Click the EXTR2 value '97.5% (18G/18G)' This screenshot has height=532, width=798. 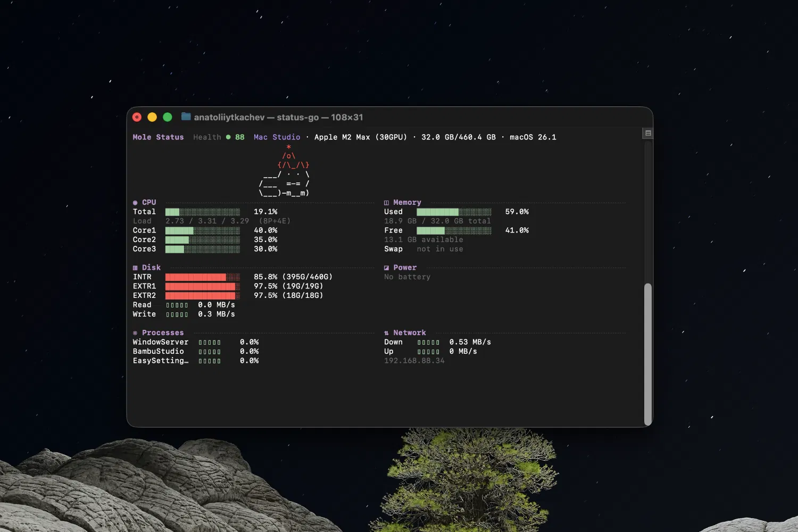(x=288, y=296)
